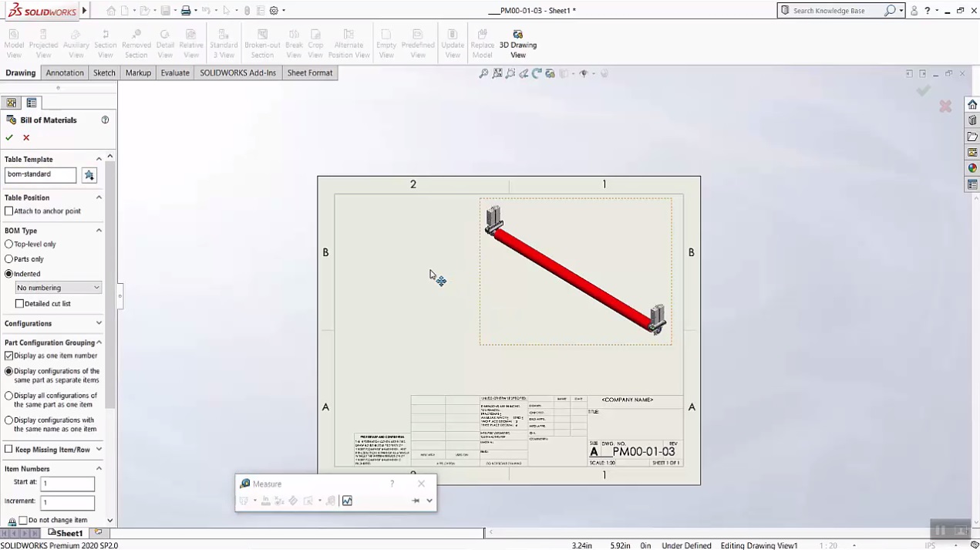Open the Design Library task pane icon
This screenshot has width=980, height=550.
point(972,120)
